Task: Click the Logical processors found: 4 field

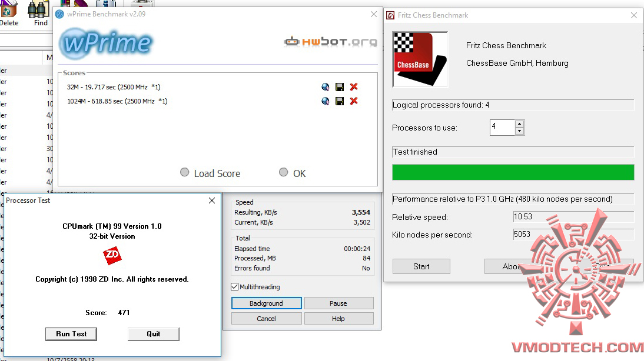Action: (x=513, y=105)
